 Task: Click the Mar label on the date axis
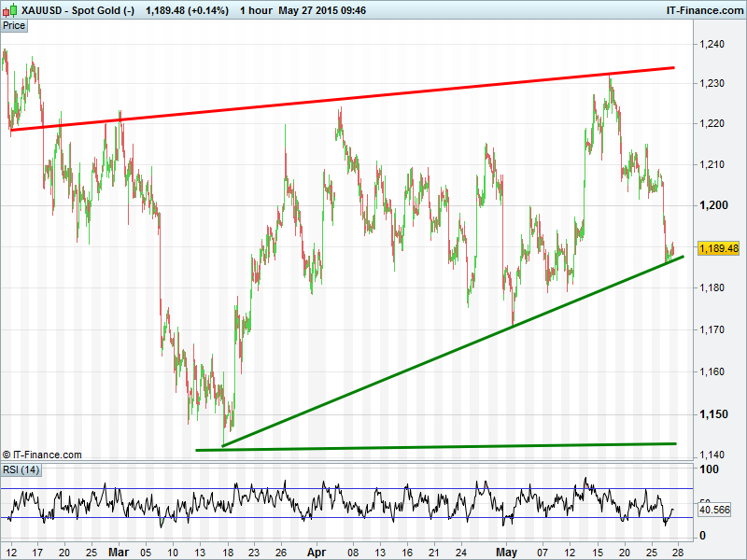pyautogui.click(x=119, y=552)
